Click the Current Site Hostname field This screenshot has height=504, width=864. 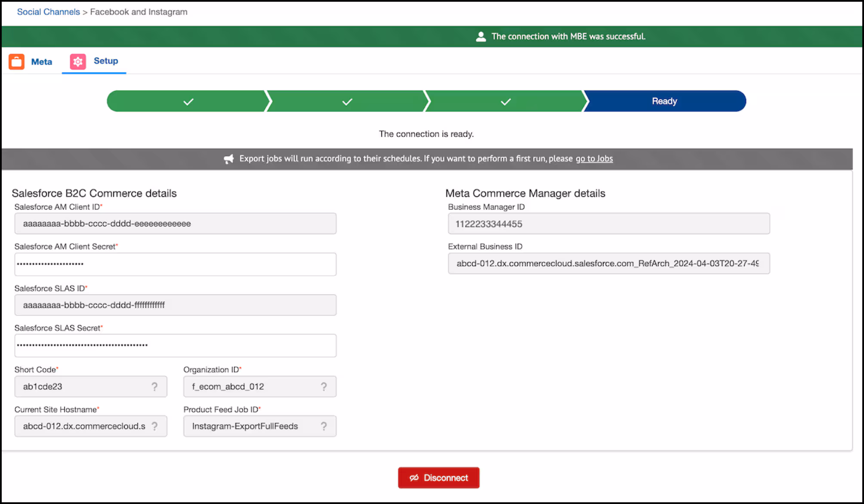point(91,426)
